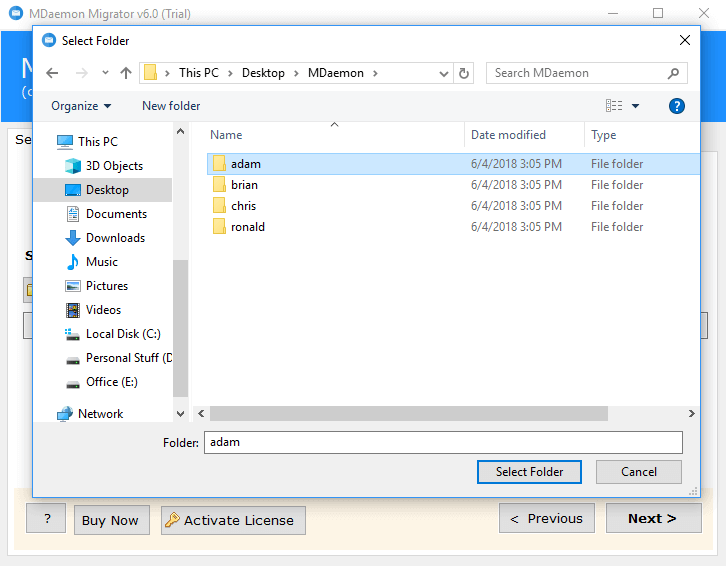Click the sidebar vertical scrollbar thumb
Image resolution: width=726 pixels, height=566 pixels.
point(181,328)
